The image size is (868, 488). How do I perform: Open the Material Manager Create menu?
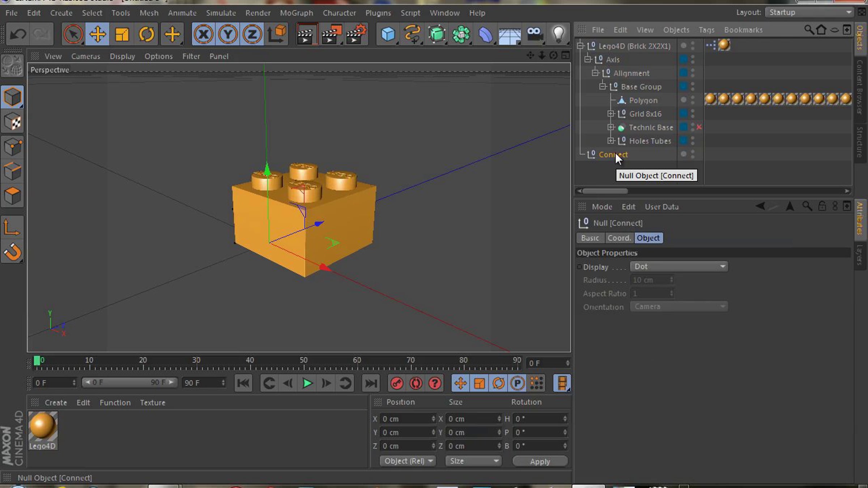(x=56, y=403)
